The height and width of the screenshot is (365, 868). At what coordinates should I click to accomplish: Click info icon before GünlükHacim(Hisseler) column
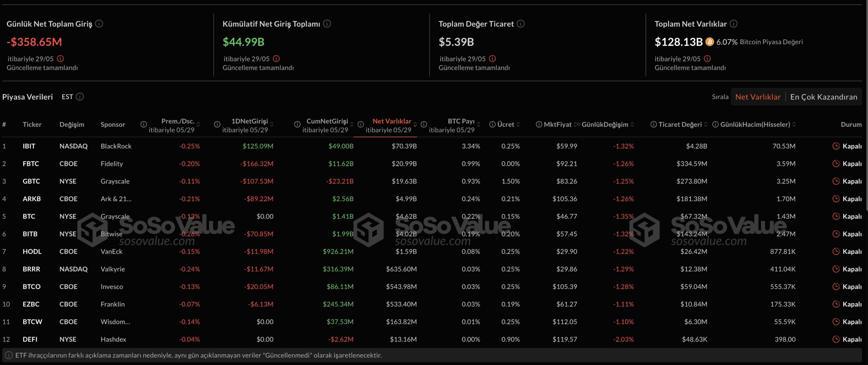click(x=715, y=124)
